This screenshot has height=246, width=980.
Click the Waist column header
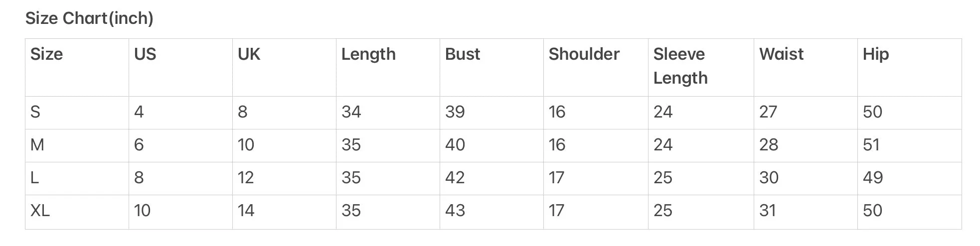coord(781,54)
